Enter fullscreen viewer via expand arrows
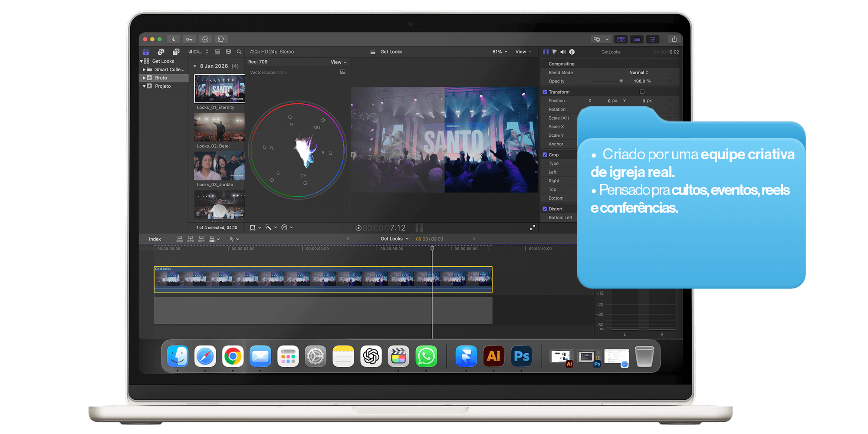The image size is (868, 434). point(533,227)
